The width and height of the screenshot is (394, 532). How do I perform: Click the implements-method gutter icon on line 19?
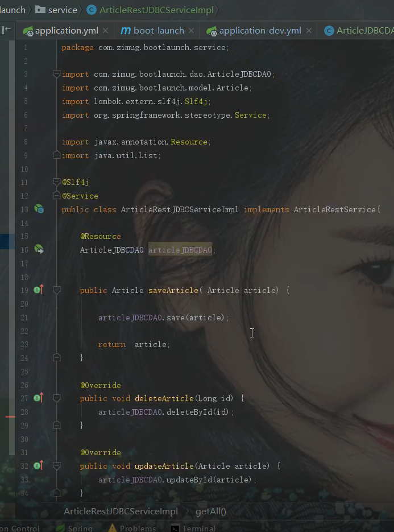click(39, 290)
